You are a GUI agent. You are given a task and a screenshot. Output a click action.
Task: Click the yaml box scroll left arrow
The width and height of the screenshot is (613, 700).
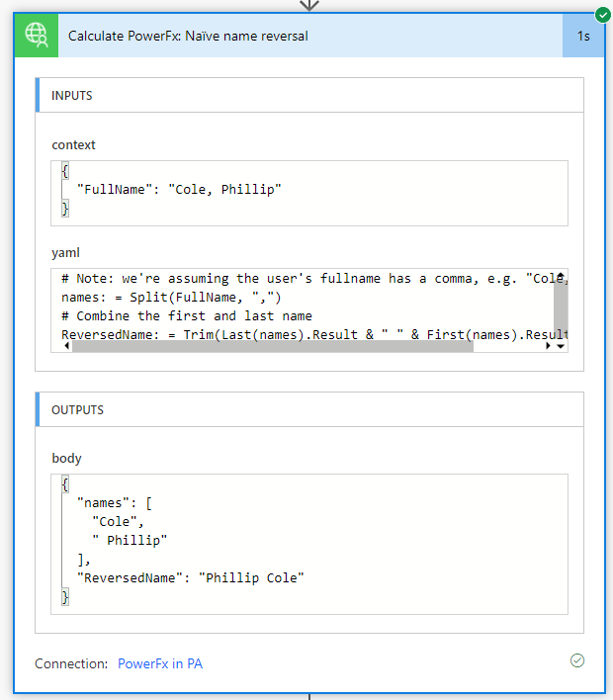(x=67, y=345)
